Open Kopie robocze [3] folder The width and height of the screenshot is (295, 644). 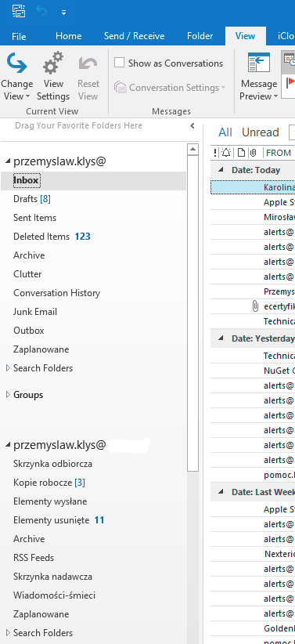point(49,483)
